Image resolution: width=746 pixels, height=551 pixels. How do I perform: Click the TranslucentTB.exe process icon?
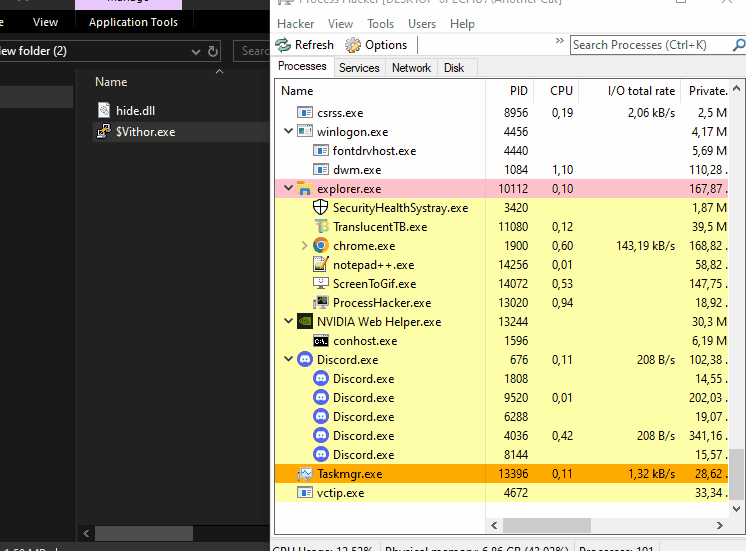[x=321, y=227]
